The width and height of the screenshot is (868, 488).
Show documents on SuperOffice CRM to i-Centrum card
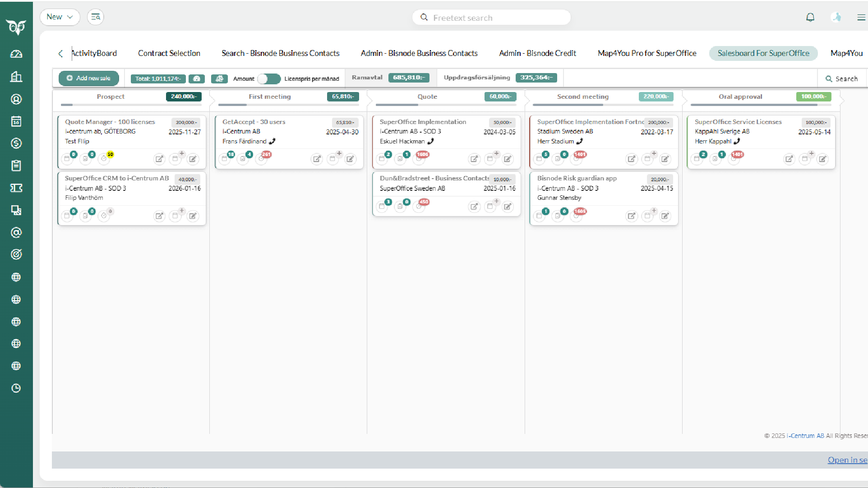pyautogui.click(x=86, y=215)
